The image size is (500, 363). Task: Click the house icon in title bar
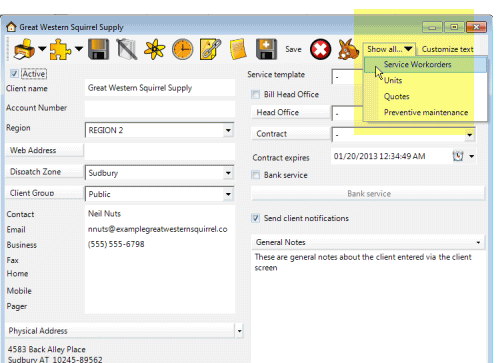11,27
